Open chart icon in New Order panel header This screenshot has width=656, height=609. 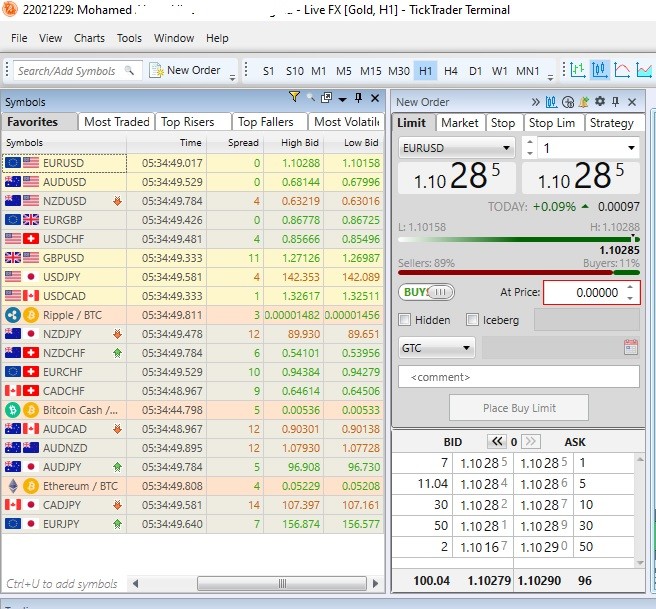(x=551, y=102)
